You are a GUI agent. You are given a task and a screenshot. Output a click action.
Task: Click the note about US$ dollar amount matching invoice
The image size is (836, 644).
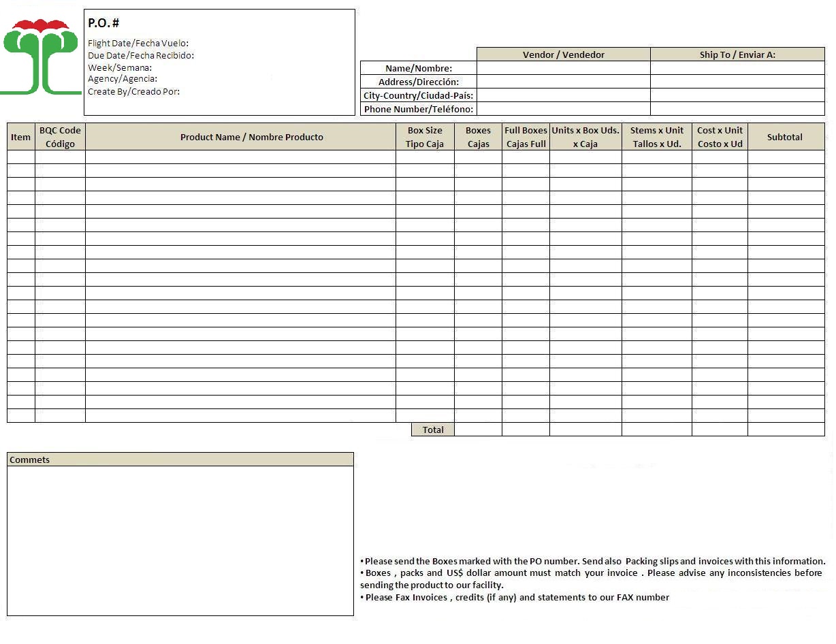click(x=592, y=579)
